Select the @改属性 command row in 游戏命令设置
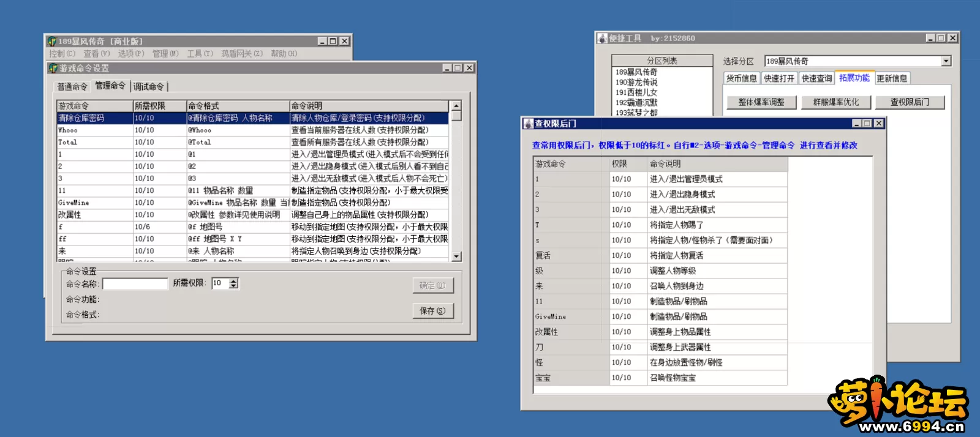 253,215
